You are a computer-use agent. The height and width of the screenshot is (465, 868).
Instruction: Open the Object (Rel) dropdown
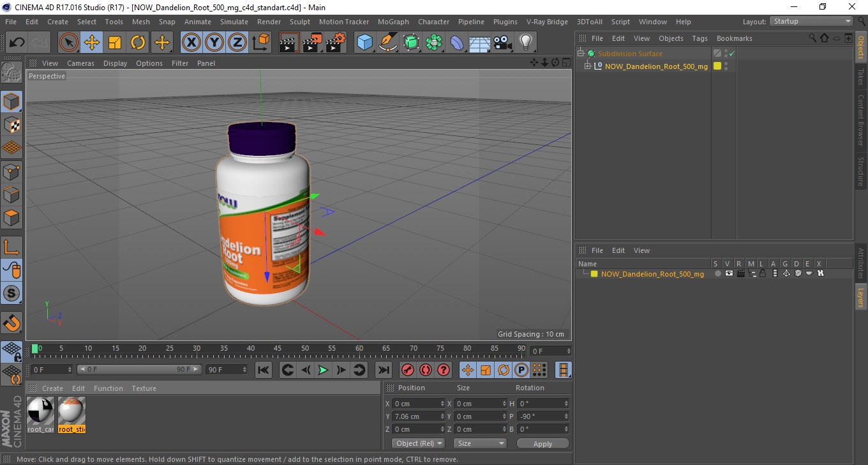tap(418, 443)
